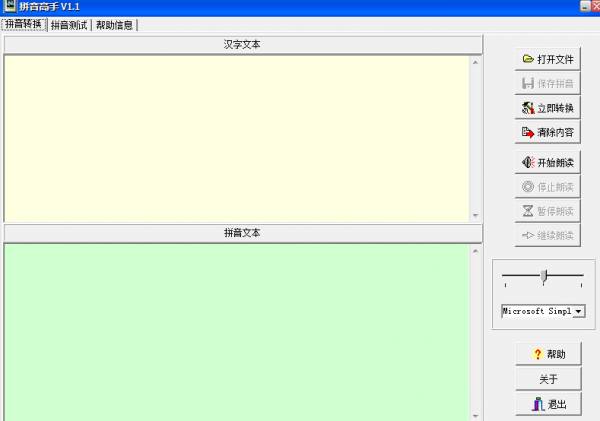600x421 pixels.
Task: Open the Microsoft Simpl voice dropdown
Action: click(x=579, y=311)
